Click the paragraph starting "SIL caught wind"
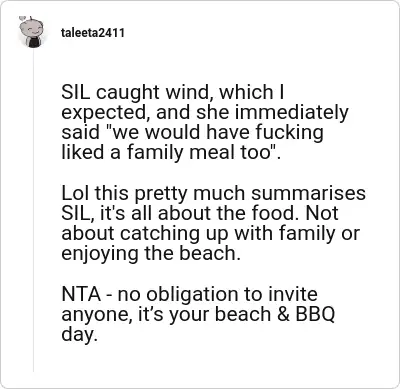Image resolution: width=400 pixels, height=389 pixels. [205, 122]
